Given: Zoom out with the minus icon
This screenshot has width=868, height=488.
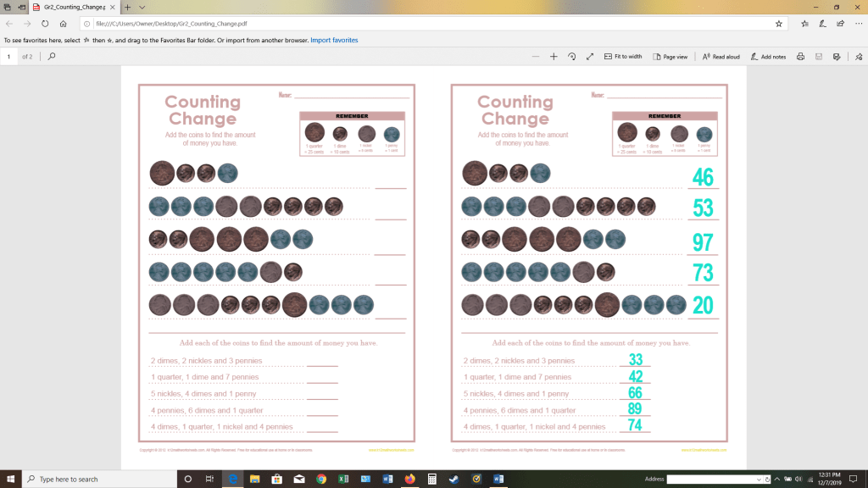Looking at the screenshot, I should tap(535, 57).
